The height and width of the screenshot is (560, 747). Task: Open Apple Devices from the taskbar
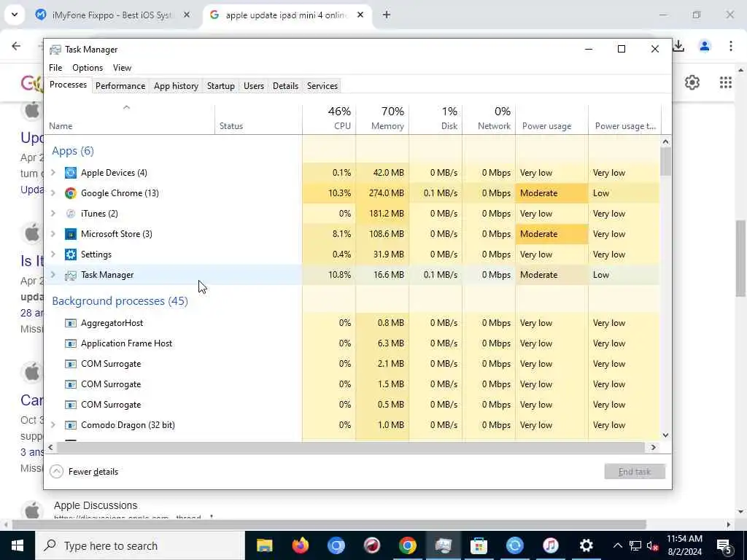(x=514, y=545)
